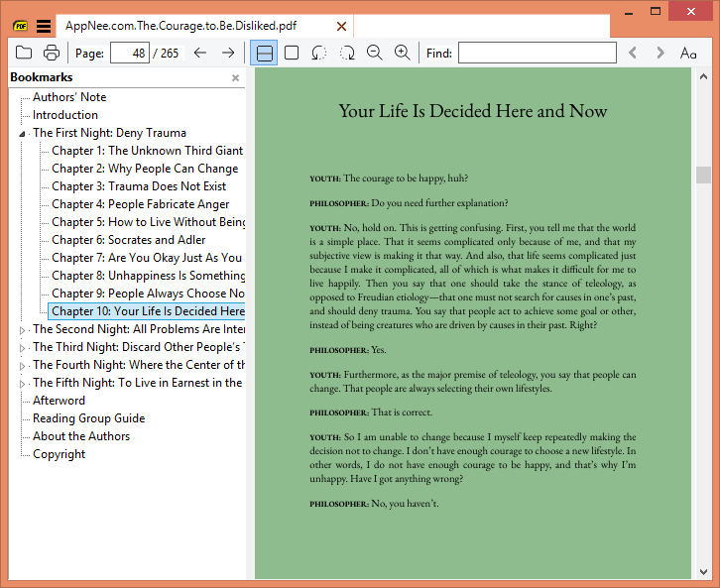Collapse The First Night: Deny Trauma
Screen dimensions: 720x588
pos(22,134)
